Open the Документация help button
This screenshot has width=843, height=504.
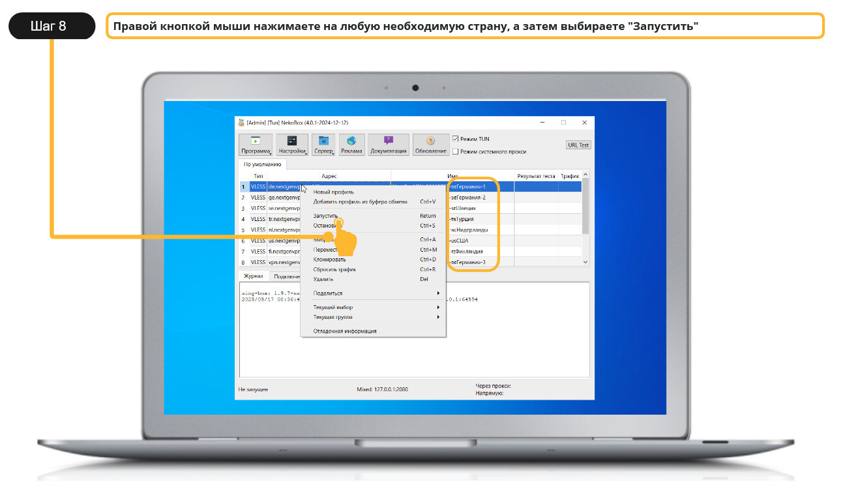coord(389,145)
